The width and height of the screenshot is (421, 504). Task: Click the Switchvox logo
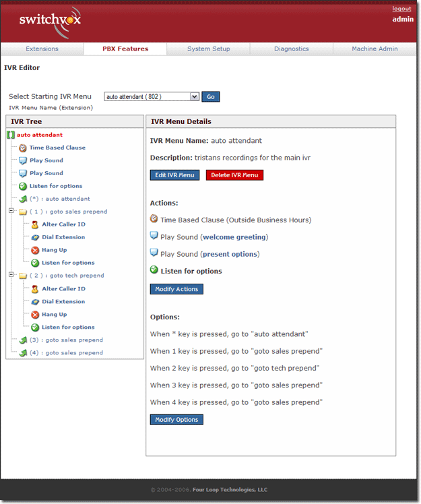(50, 22)
